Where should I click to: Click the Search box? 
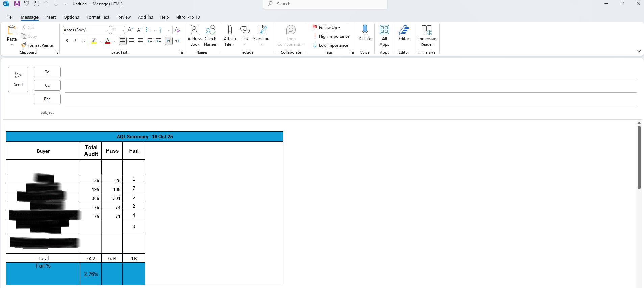tap(325, 4)
